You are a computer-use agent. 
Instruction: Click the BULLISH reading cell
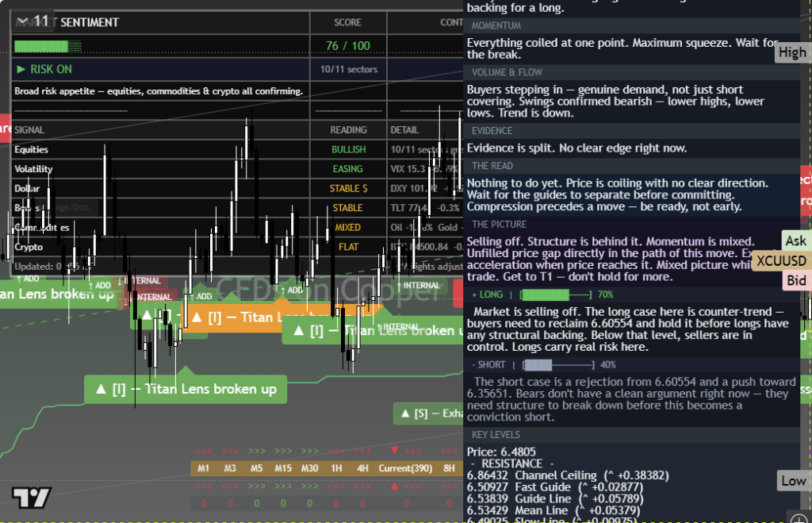pyautogui.click(x=349, y=149)
